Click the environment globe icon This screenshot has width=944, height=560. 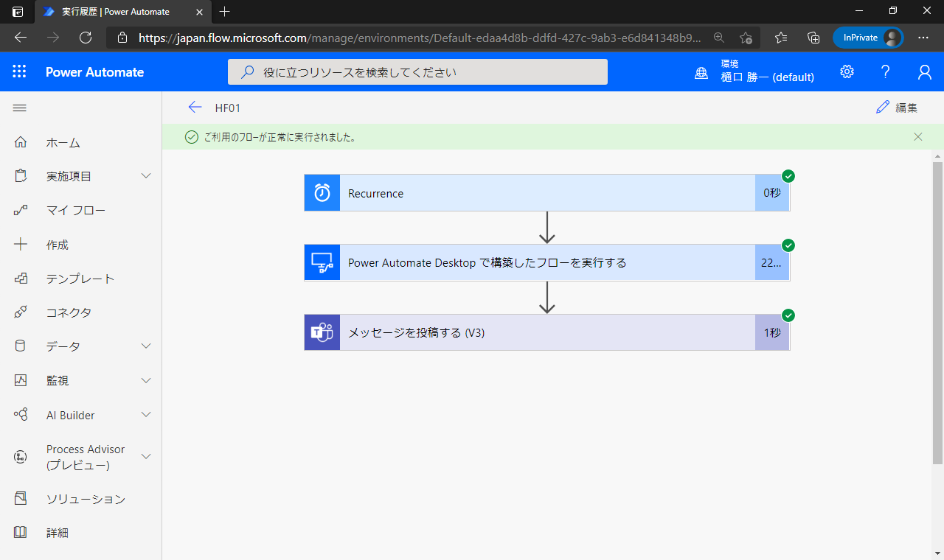pyautogui.click(x=701, y=72)
